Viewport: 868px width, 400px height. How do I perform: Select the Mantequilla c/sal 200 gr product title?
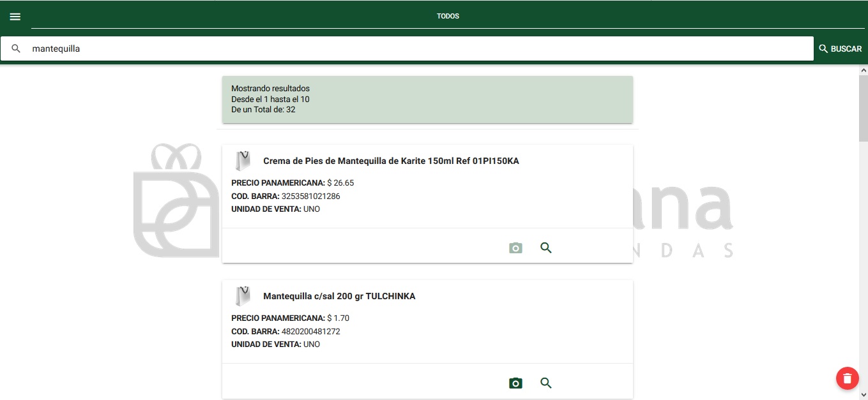tap(339, 296)
